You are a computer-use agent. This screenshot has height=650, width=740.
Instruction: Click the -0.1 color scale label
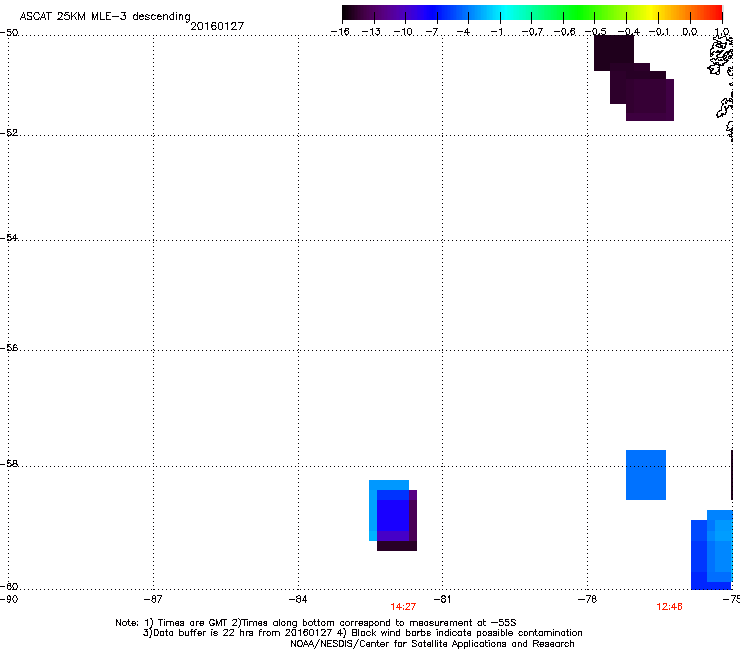[659, 32]
